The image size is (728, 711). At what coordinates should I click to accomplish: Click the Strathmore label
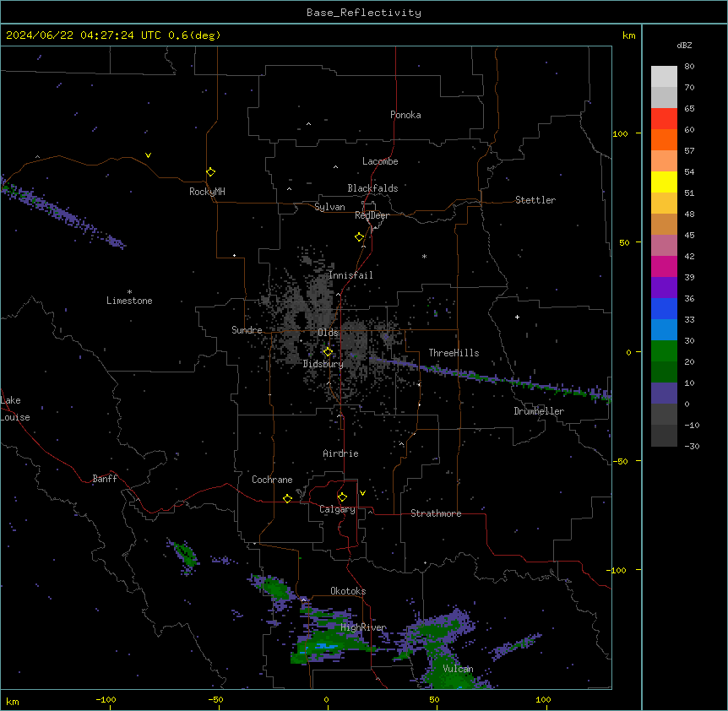coord(436,513)
